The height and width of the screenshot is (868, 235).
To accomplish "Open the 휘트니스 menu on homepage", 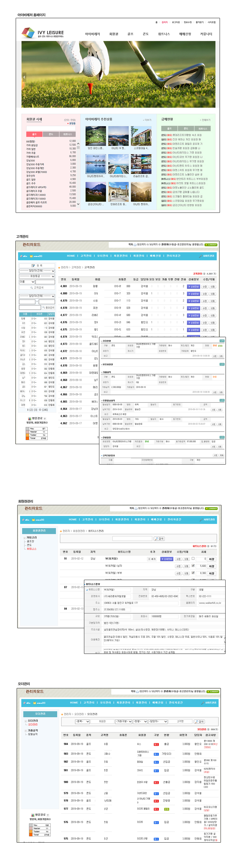I will [164, 34].
